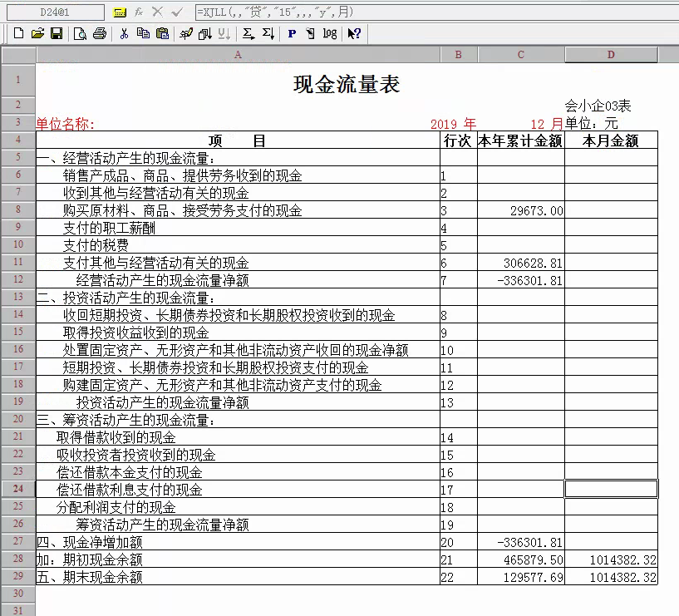Click the cell name box showing D24@1
The image size is (679, 616).
point(55,12)
